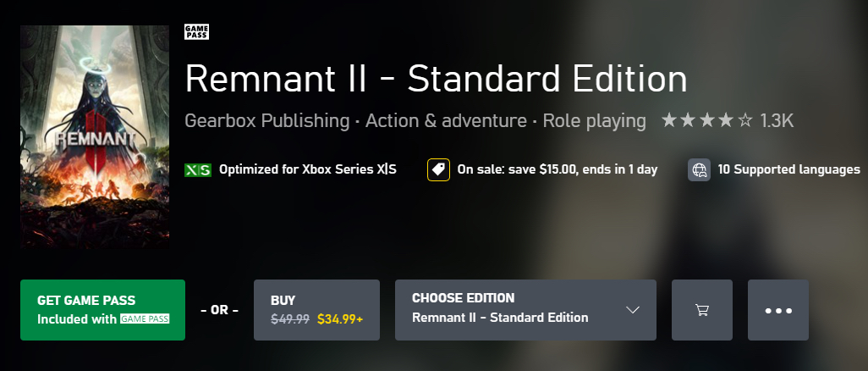Viewport: 868px width, 371px height.
Task: Click the Xbox Series X|S green icon
Action: click(x=198, y=169)
